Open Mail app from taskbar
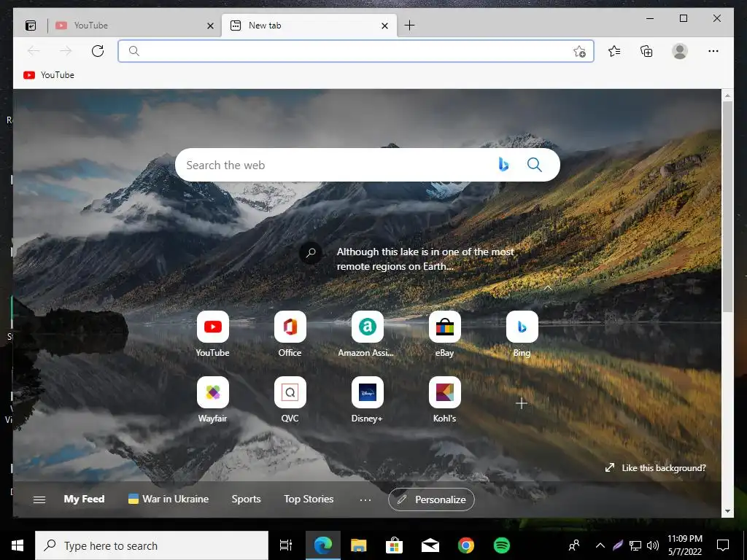Viewport: 747px width, 560px height. pos(430,545)
